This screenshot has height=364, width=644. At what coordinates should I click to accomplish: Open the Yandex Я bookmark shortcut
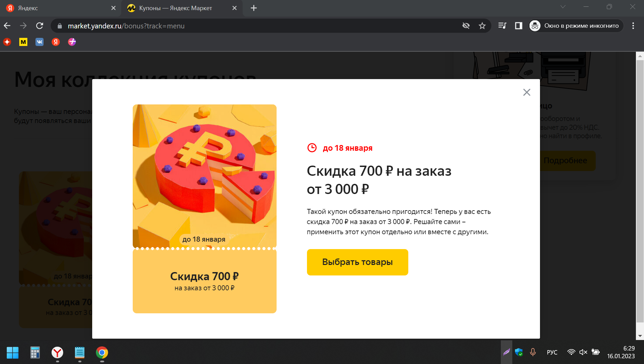56,42
